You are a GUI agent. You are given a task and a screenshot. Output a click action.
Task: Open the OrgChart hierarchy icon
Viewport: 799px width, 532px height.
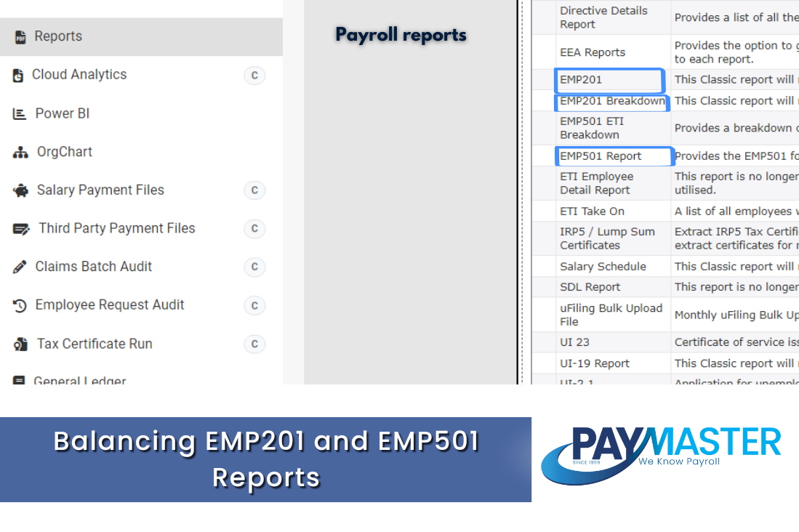pyautogui.click(x=17, y=152)
